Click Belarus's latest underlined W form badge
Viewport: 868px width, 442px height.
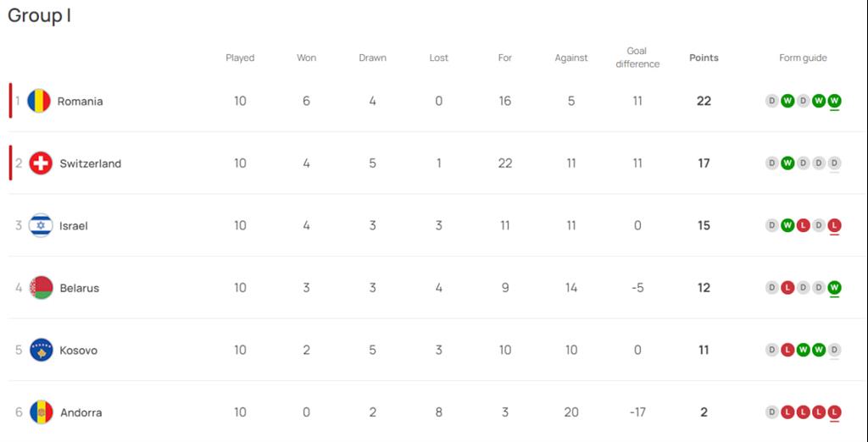click(834, 288)
